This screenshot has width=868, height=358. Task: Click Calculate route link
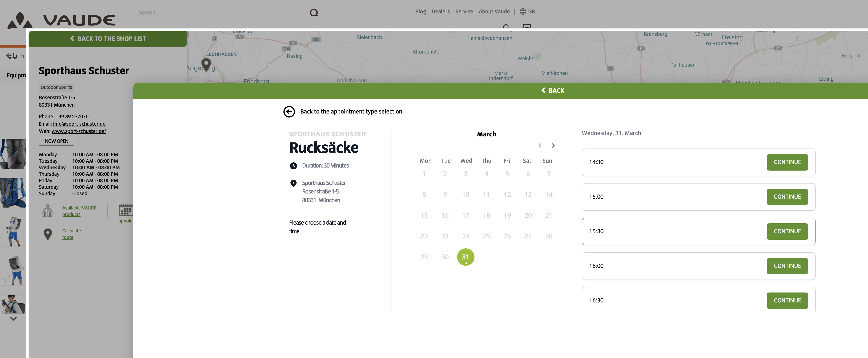(71, 234)
